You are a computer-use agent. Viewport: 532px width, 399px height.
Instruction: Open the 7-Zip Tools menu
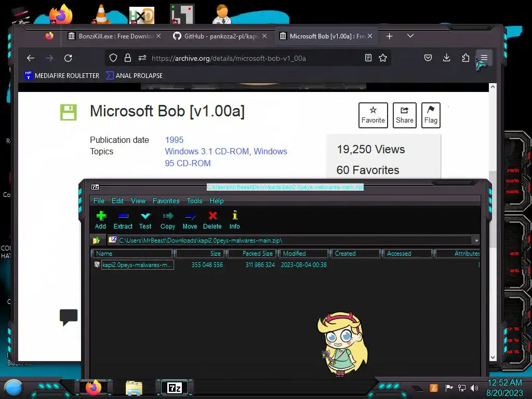pos(194,201)
